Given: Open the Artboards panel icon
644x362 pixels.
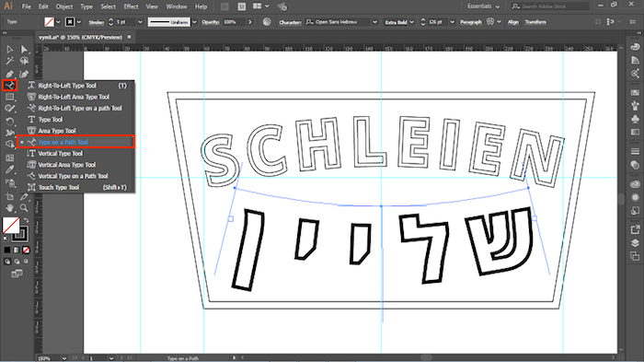Looking at the screenshot, I should (635, 256).
